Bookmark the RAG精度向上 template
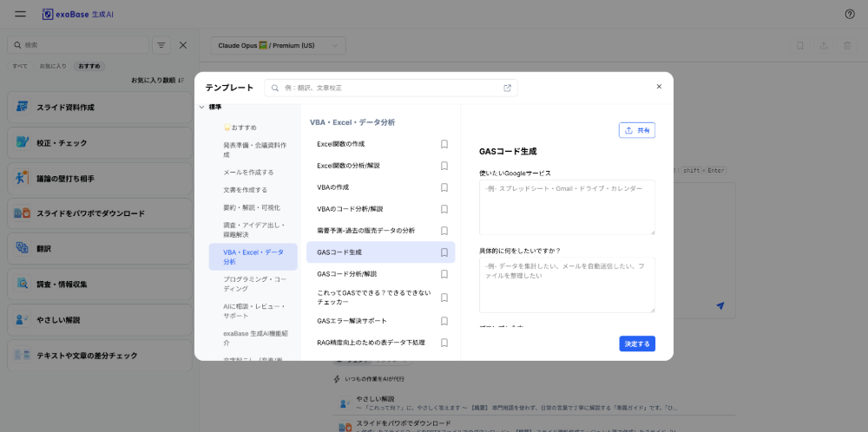Viewport: 868px width, 432px height. point(444,343)
